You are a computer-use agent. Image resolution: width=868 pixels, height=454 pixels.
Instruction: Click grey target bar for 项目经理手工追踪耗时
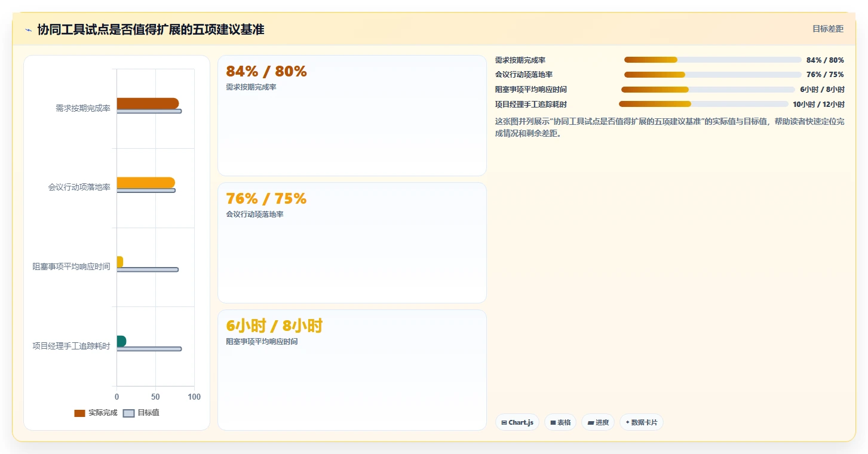[149, 349]
